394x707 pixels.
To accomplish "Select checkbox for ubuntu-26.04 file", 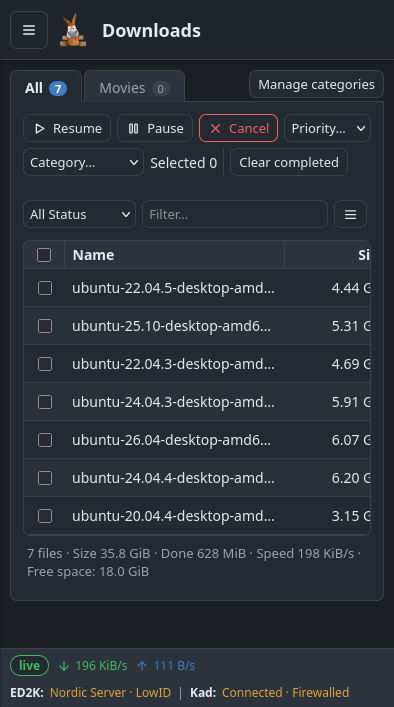I will 45,440.
